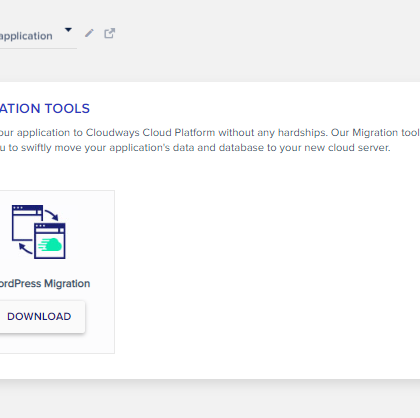Click the WordPress migration illustration icon
The width and height of the screenshot is (420, 418).
(39, 232)
